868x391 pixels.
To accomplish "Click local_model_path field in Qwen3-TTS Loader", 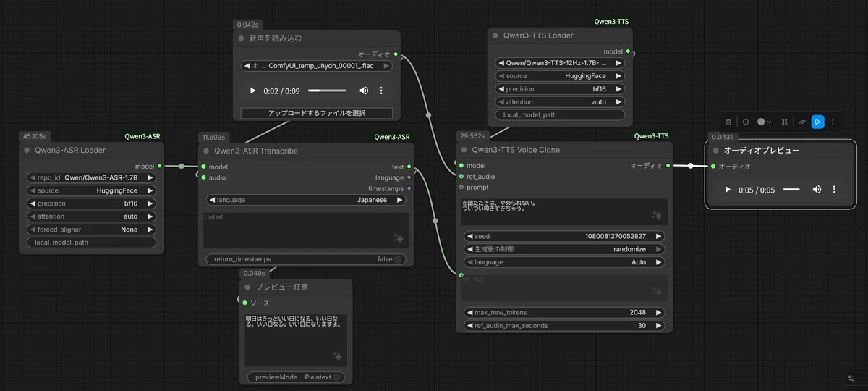I will click(x=560, y=115).
